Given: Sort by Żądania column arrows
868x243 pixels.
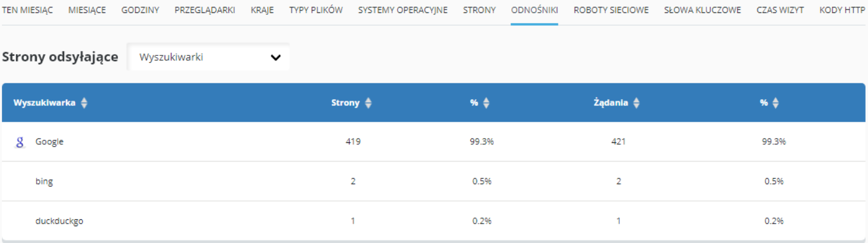Looking at the screenshot, I should 636,104.
